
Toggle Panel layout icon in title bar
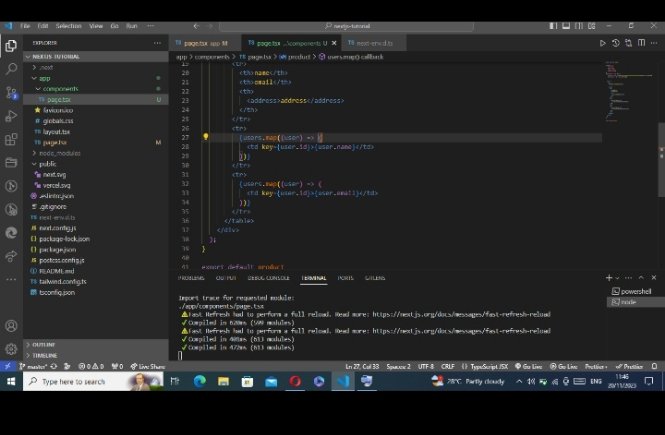566,26
